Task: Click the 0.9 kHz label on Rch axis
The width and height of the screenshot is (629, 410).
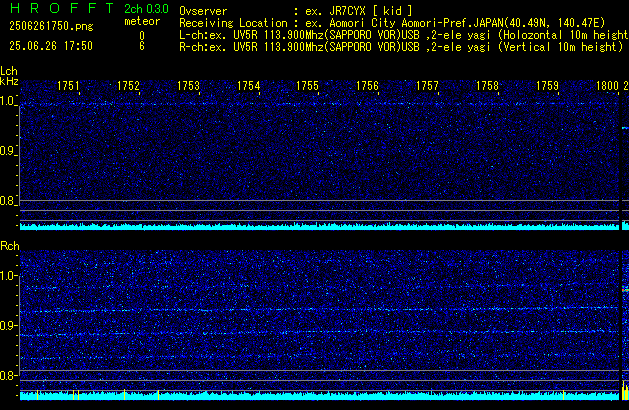Action: coord(7,326)
